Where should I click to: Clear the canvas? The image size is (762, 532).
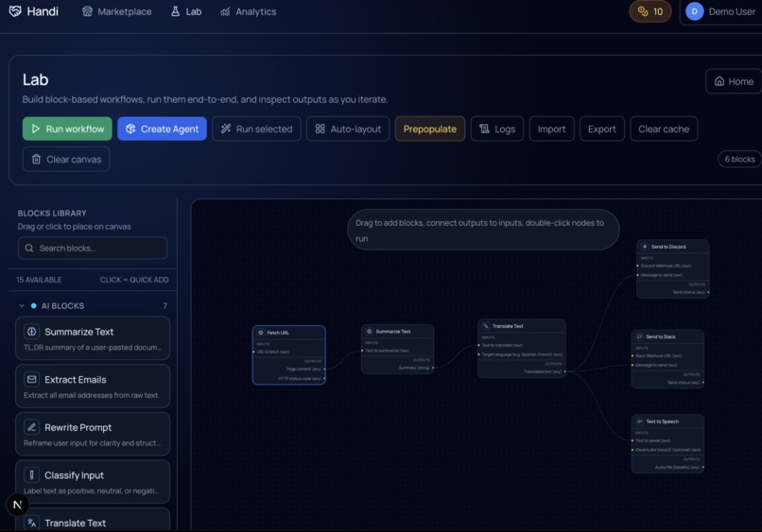(66, 160)
